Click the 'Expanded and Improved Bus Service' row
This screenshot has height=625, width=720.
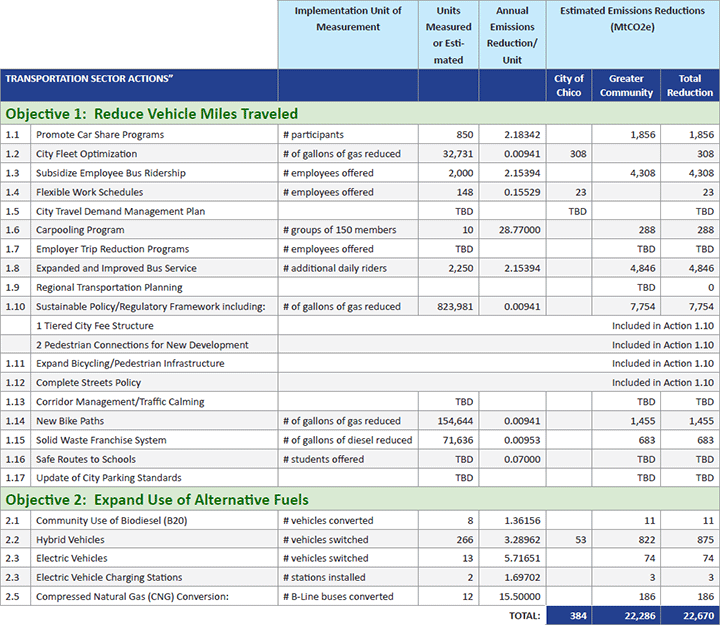point(116,268)
